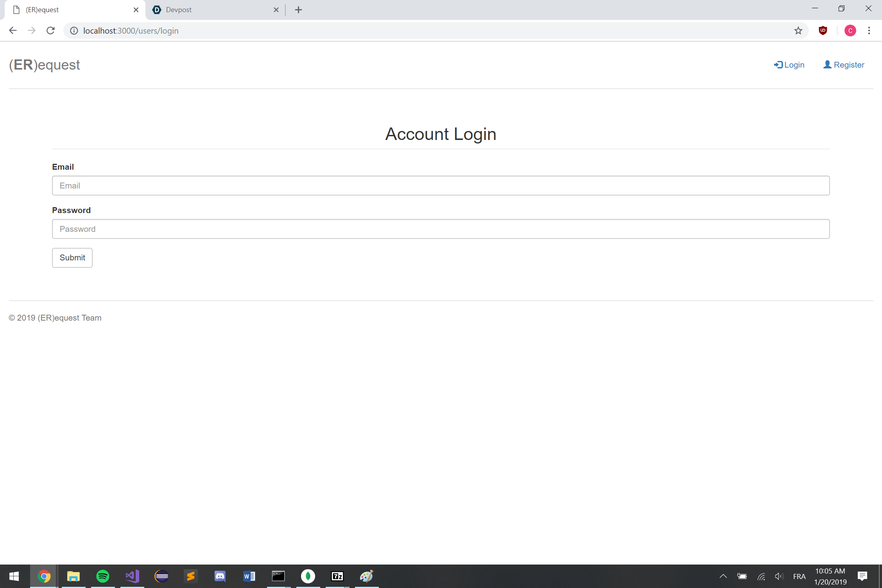This screenshot has width=882, height=588.
Task: Go to the Register page link
Action: click(x=844, y=65)
